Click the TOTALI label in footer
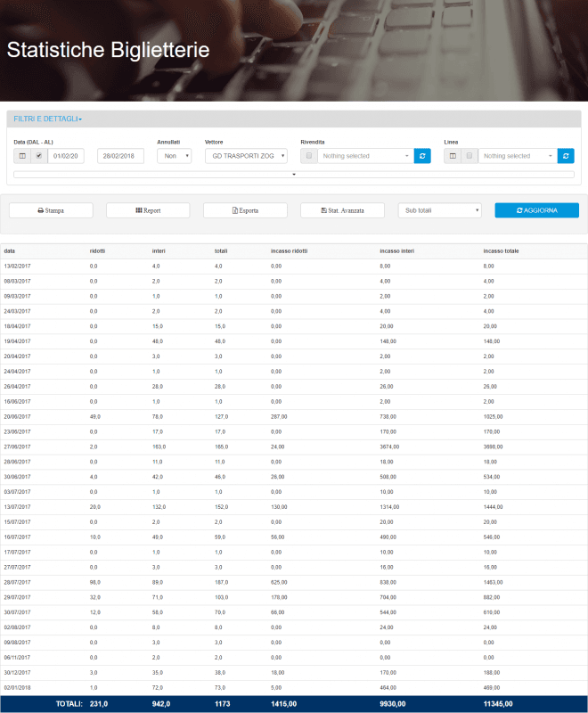This screenshot has height=713, width=588. pyautogui.click(x=69, y=704)
